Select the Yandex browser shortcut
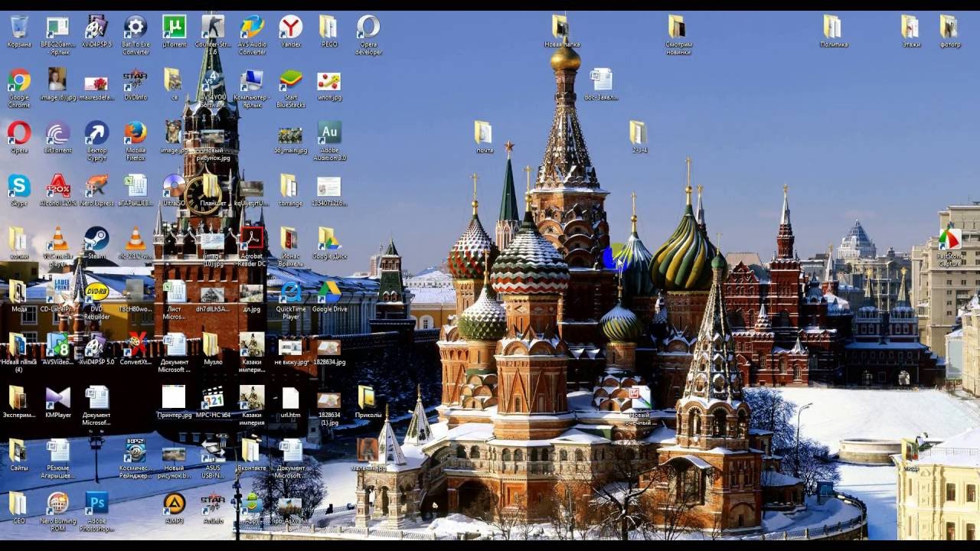This screenshot has width=980, height=551. coord(290,28)
